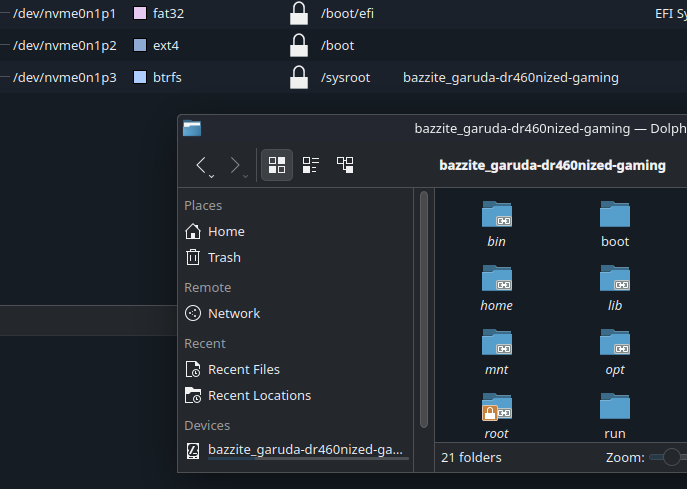687x489 pixels.
Task: Click the /boot/efi mount point cell
Action: click(347, 14)
